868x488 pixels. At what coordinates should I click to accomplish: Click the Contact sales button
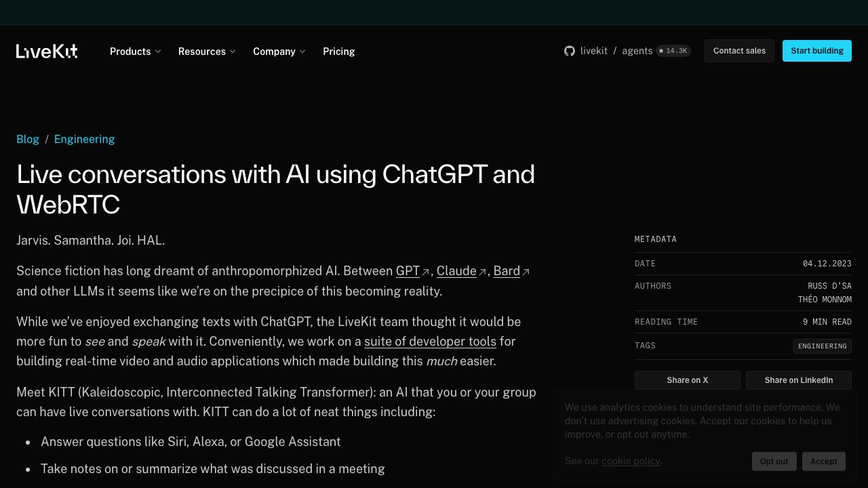click(x=739, y=51)
